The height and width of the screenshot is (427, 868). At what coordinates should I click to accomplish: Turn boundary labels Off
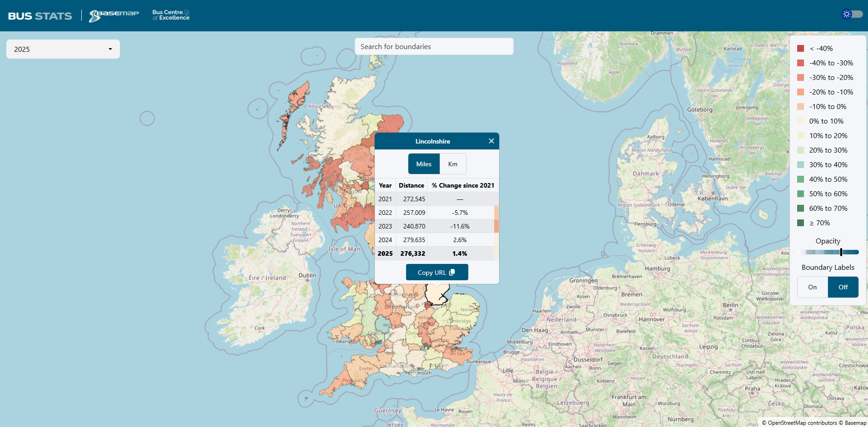coord(843,287)
